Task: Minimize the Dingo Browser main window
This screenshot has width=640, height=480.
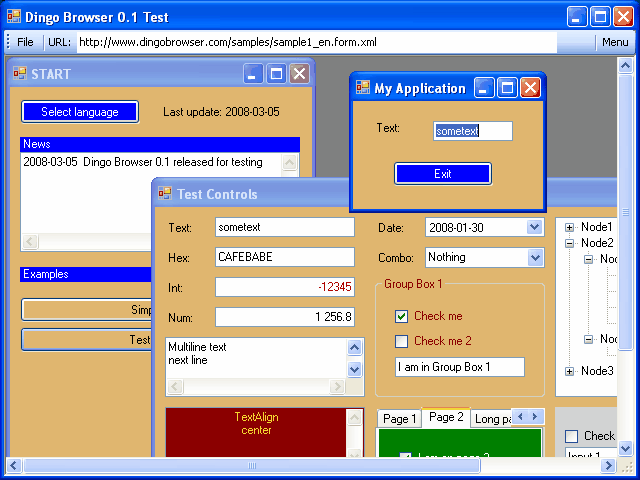Action: click(577, 17)
